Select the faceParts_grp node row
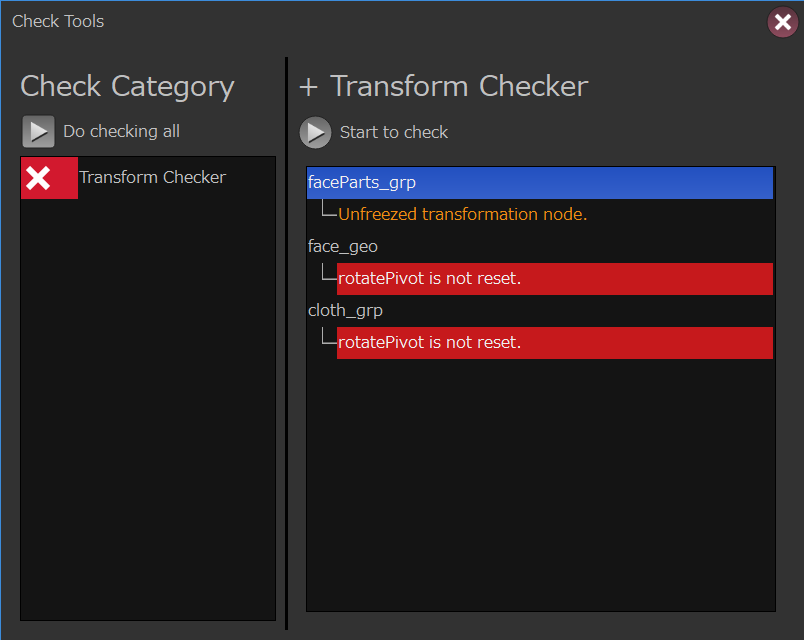The image size is (804, 640). coord(540,183)
